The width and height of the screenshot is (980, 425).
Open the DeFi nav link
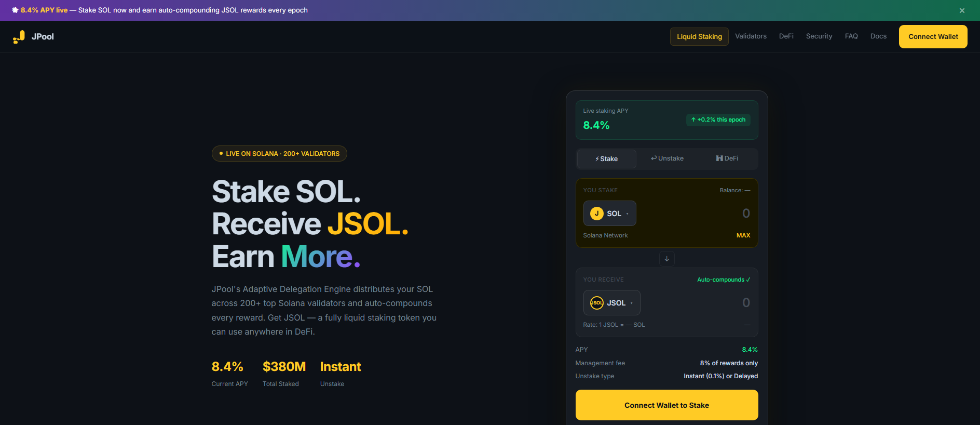click(x=786, y=36)
